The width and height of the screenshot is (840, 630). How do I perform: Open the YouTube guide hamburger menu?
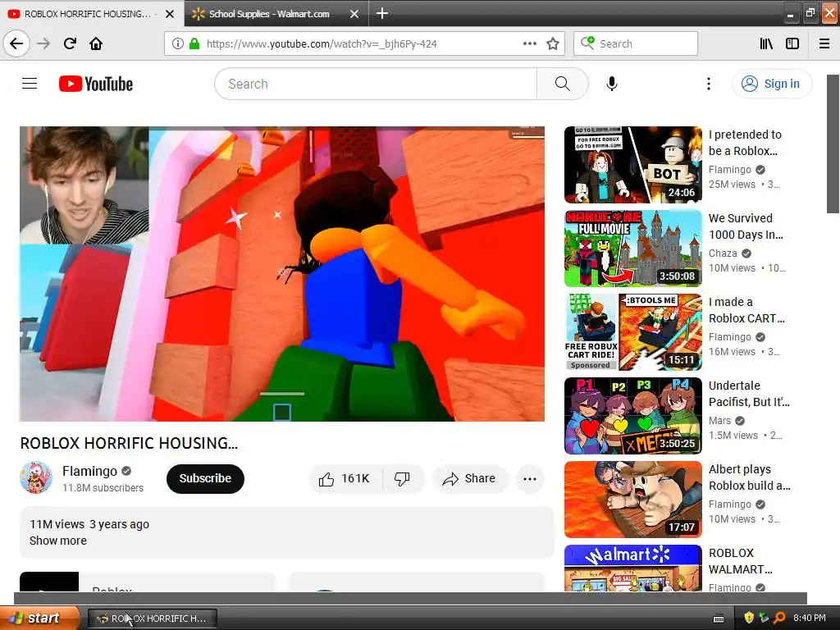pos(30,84)
